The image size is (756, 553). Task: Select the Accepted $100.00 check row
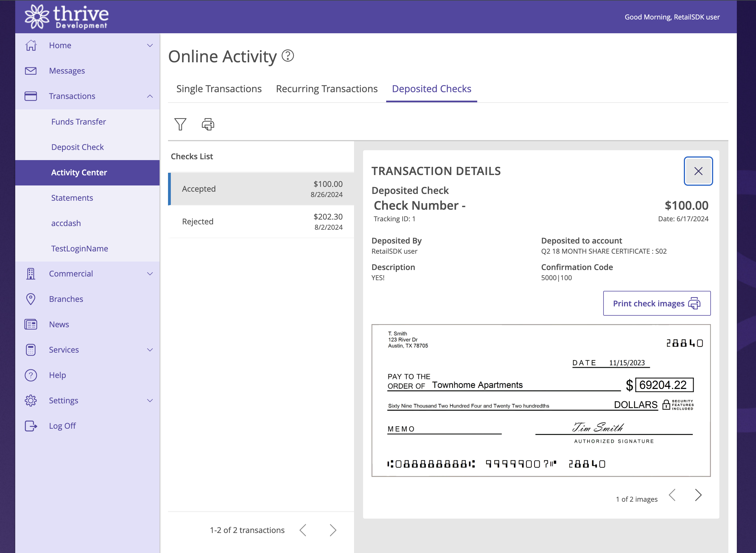[x=261, y=189]
